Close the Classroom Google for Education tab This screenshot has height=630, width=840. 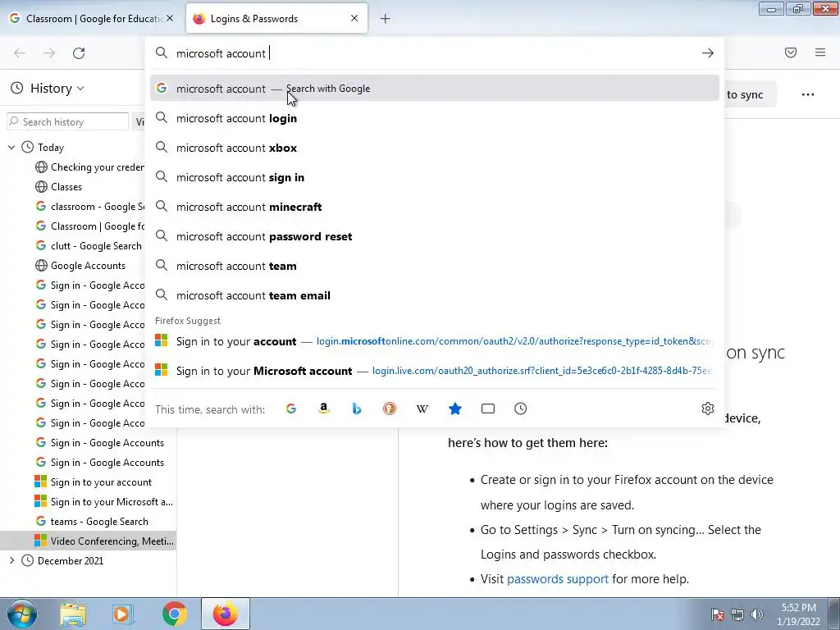pos(170,18)
